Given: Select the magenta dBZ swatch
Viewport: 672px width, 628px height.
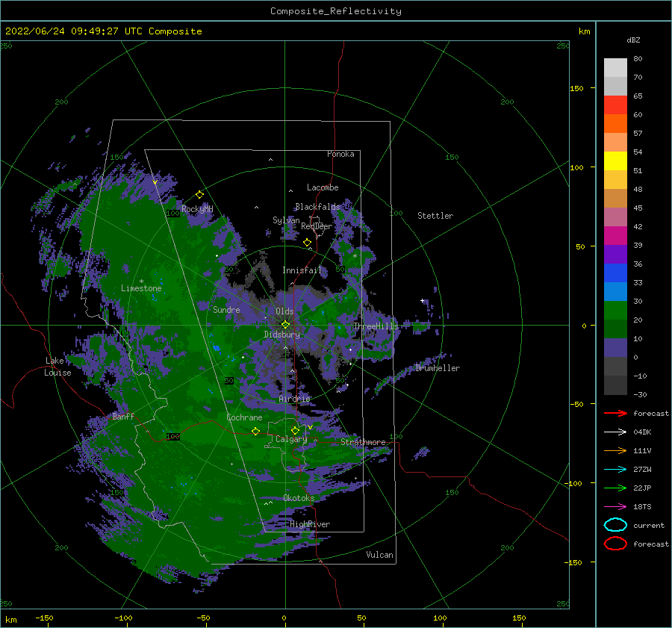Looking at the screenshot, I should coord(615,236).
